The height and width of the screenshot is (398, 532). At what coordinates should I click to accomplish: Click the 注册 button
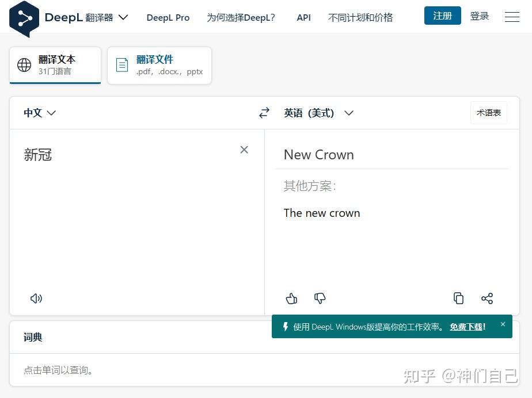pos(442,16)
